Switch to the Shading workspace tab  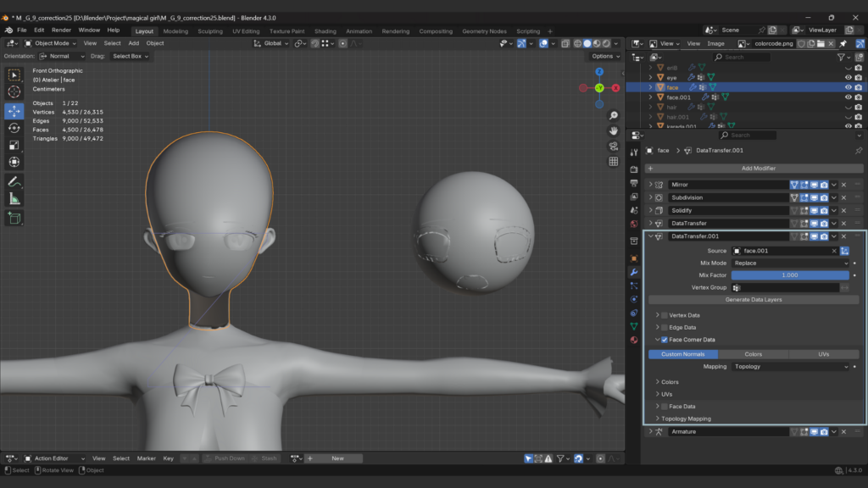click(x=325, y=30)
